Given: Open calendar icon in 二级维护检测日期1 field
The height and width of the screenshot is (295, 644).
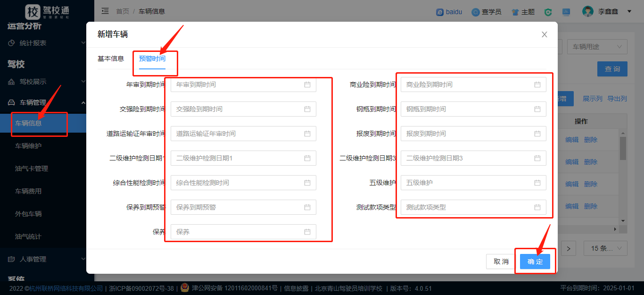Looking at the screenshot, I should pyautogui.click(x=307, y=158).
